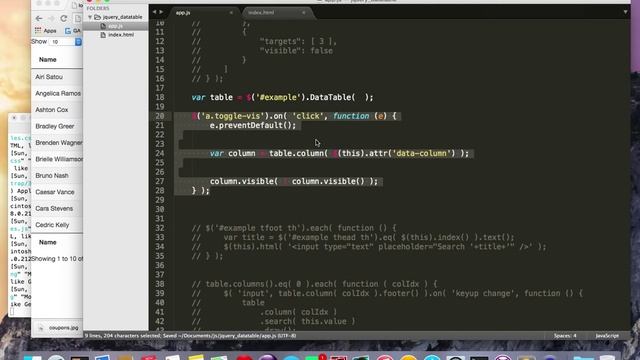Click line number 18 in gutter

click(x=160, y=98)
